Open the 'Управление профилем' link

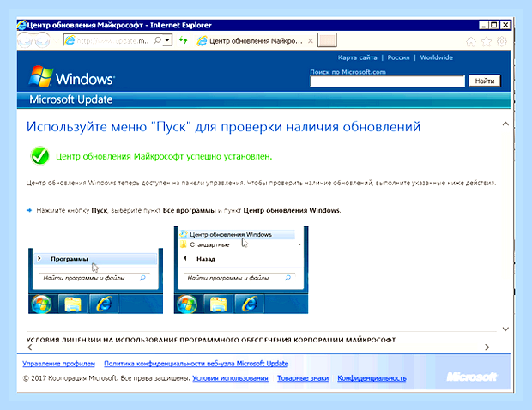(x=58, y=364)
